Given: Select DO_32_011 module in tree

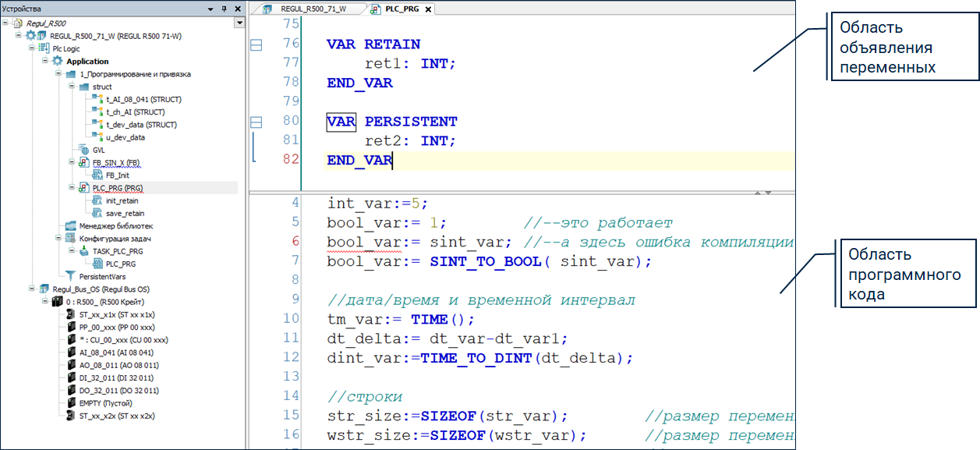Looking at the screenshot, I should pos(119,390).
